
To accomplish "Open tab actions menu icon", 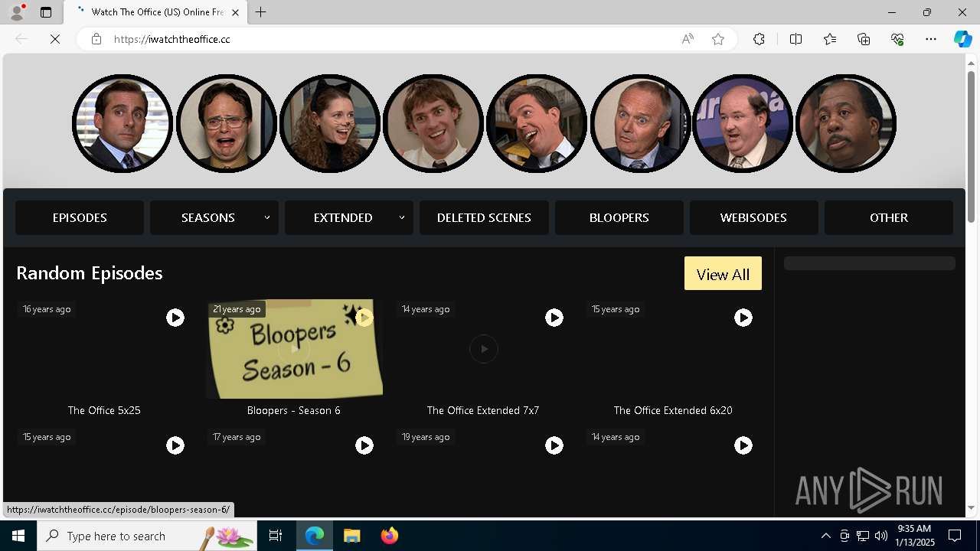I will coord(46,12).
